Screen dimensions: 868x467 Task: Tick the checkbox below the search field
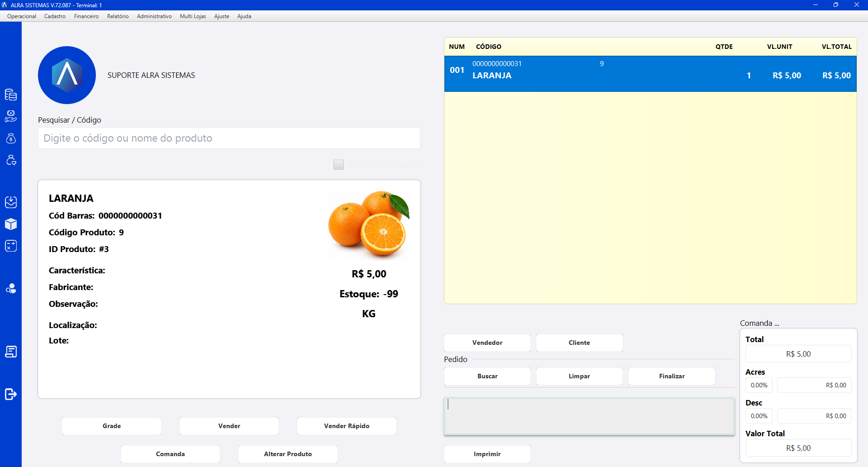tap(339, 165)
